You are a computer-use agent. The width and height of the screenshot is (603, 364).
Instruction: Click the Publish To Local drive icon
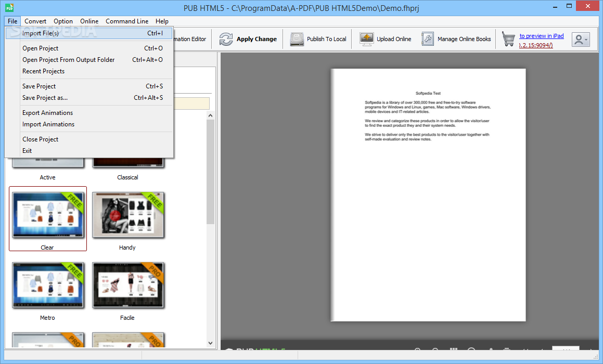click(297, 39)
